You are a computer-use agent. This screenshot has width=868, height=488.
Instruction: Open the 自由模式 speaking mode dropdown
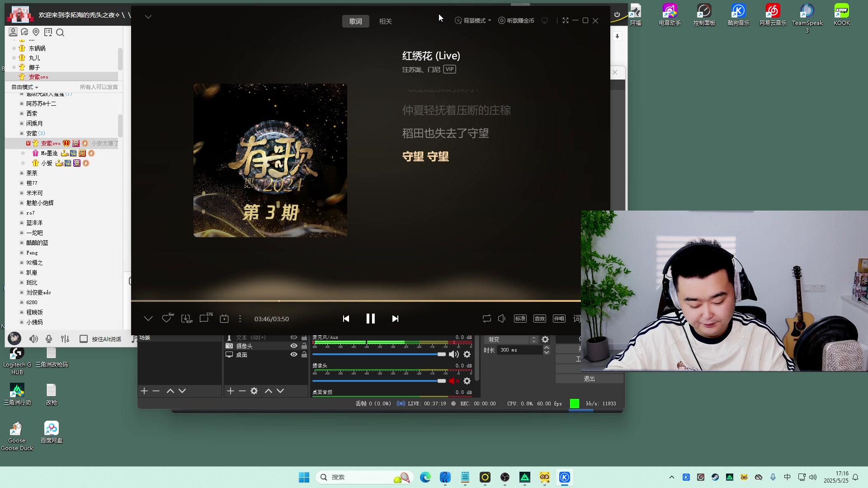tap(25, 87)
